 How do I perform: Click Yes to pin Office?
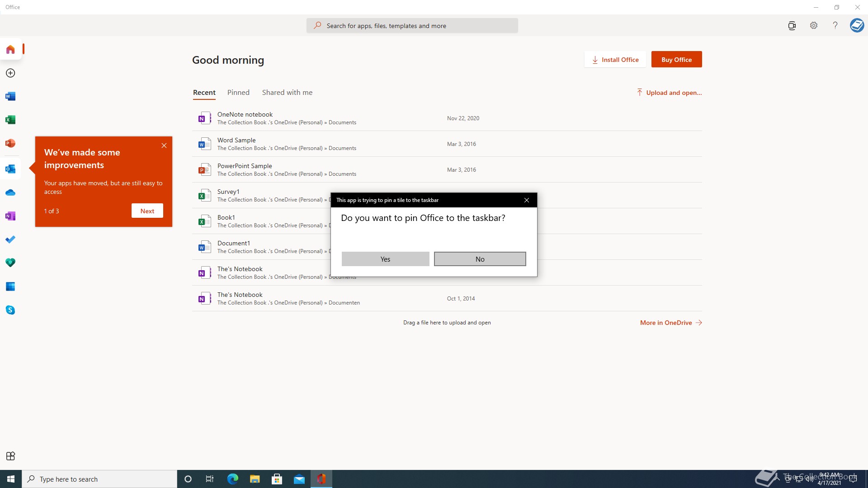pos(385,259)
